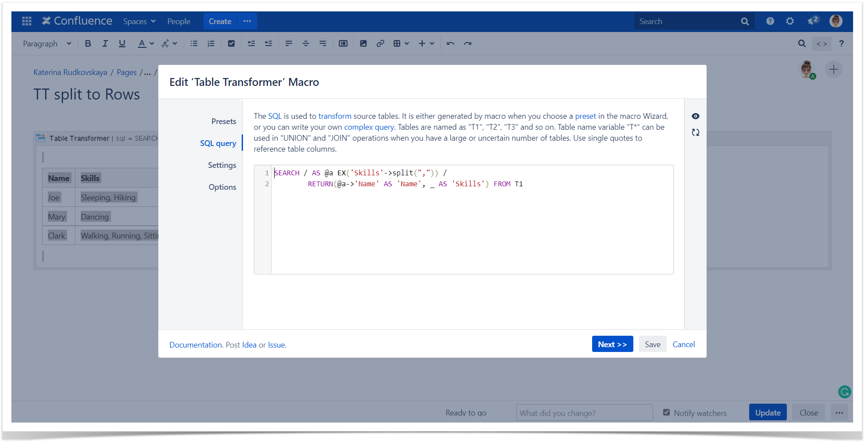Toggle the source editor angle brackets button
868x444 pixels.
click(x=821, y=44)
